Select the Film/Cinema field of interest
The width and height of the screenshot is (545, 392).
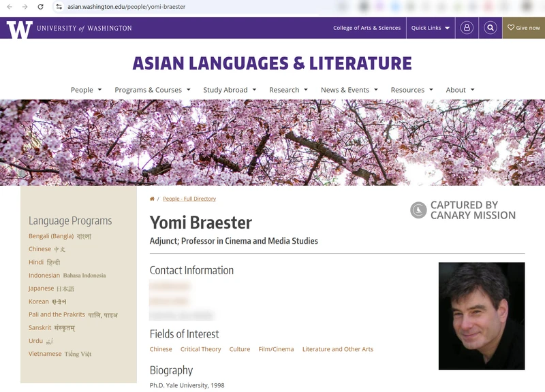pyautogui.click(x=276, y=349)
